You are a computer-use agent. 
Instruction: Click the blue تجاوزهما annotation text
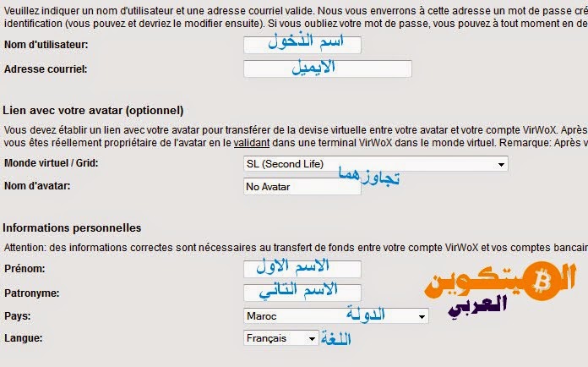coord(369,175)
